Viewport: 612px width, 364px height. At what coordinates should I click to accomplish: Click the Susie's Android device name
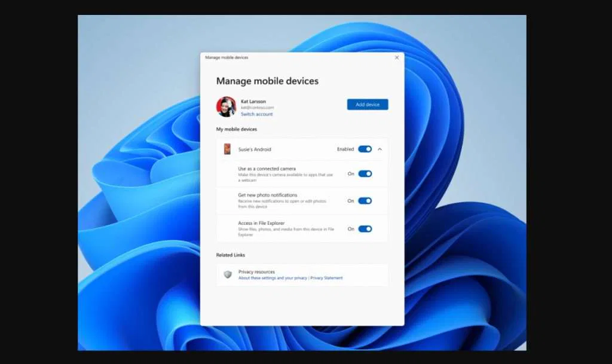coord(254,149)
